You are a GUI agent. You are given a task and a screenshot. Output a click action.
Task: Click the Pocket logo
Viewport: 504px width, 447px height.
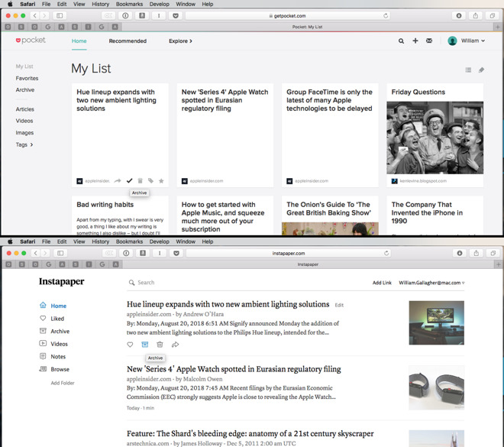[x=31, y=40]
